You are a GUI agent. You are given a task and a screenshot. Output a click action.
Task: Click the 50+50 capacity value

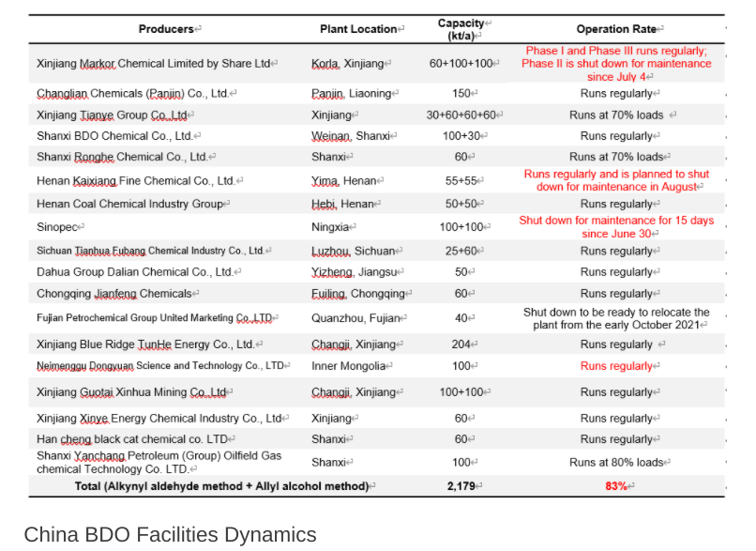461,204
